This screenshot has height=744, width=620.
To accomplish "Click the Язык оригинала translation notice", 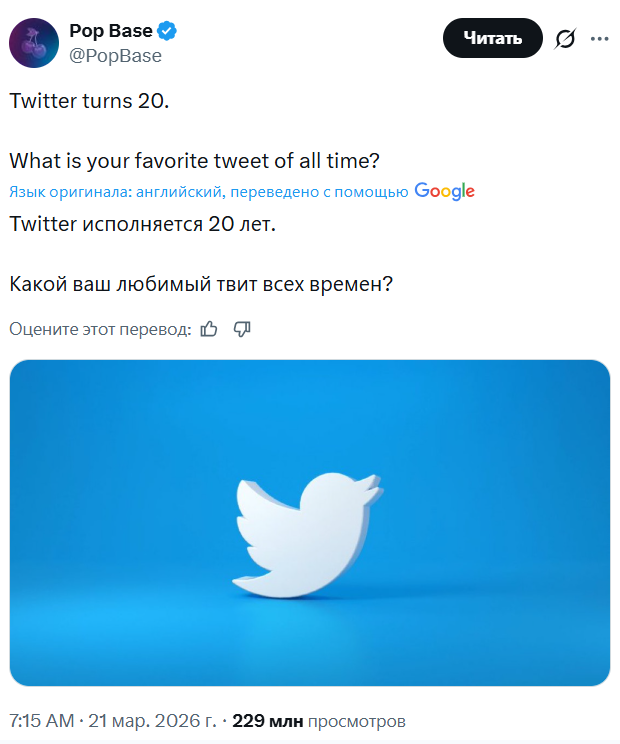I will (x=208, y=192).
